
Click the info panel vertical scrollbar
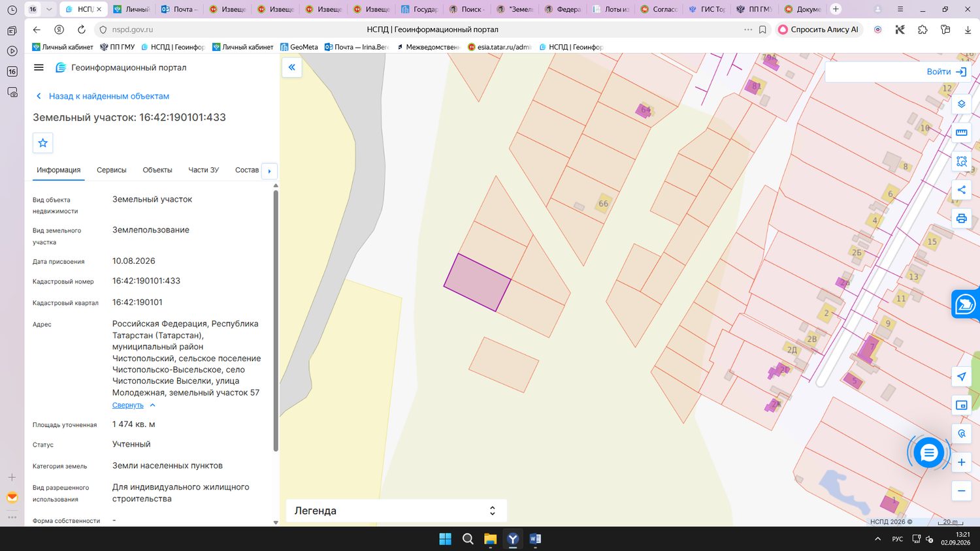click(x=276, y=320)
